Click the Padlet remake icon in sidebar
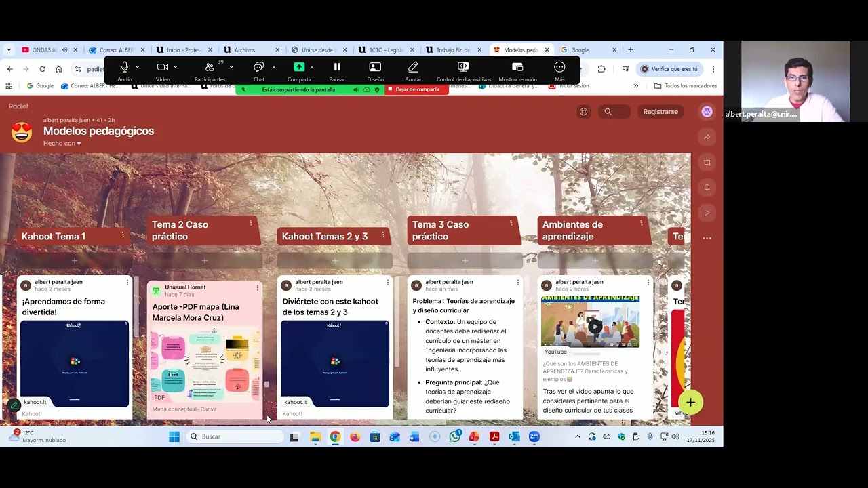The image size is (868, 488). tap(707, 162)
